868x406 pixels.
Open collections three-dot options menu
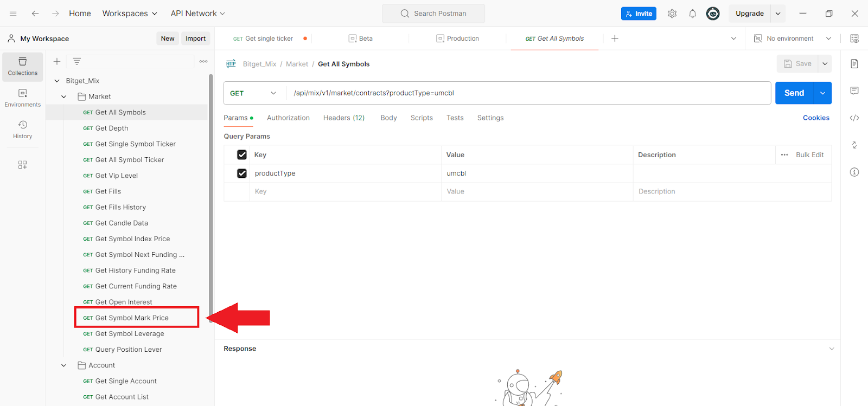tap(203, 61)
